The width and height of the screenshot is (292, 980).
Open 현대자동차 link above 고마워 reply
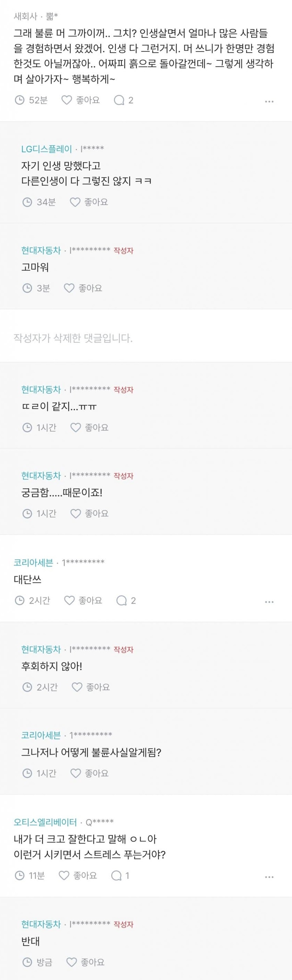41,250
